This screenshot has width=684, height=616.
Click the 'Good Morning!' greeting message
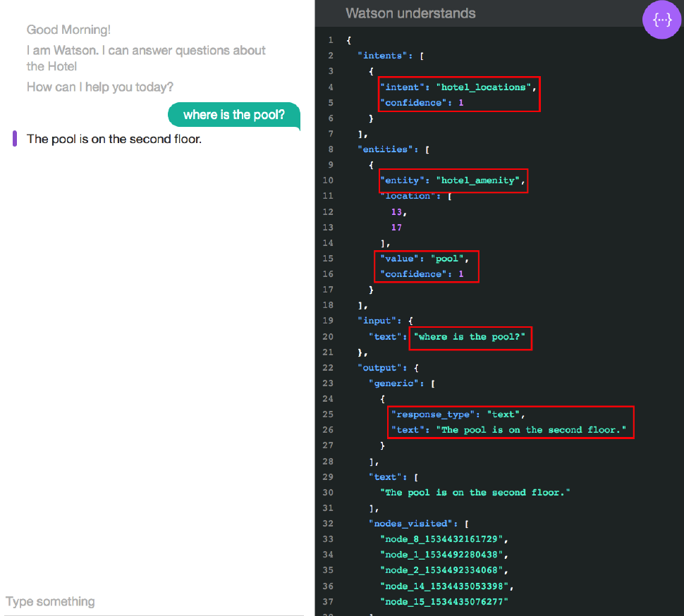(68, 30)
